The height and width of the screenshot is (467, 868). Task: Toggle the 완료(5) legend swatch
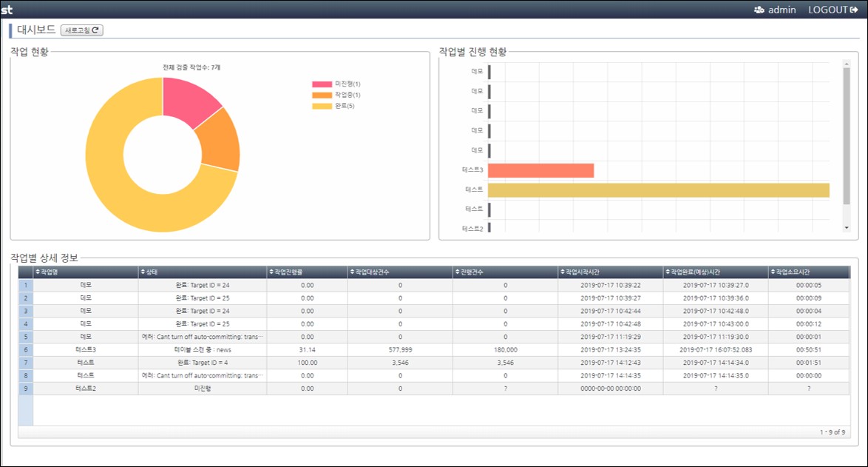pos(322,106)
